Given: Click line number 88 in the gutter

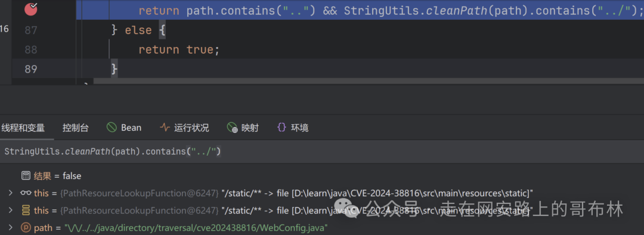Looking at the screenshot, I should tap(31, 50).
